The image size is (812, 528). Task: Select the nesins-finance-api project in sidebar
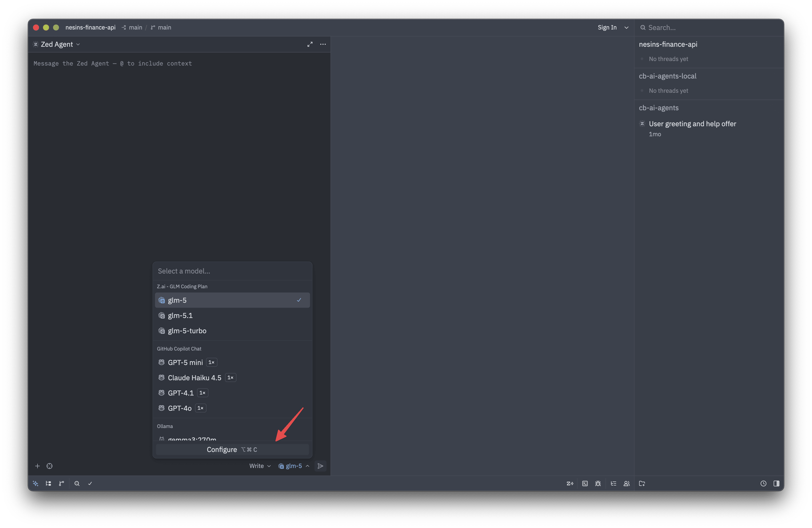(668, 44)
